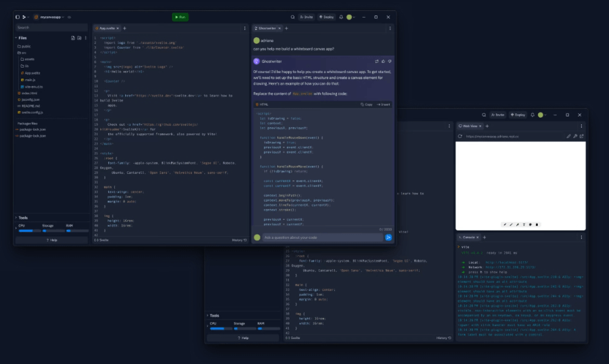Close the Ghostwriter tab
Viewport: 609px width, 364px height.
[x=279, y=28]
